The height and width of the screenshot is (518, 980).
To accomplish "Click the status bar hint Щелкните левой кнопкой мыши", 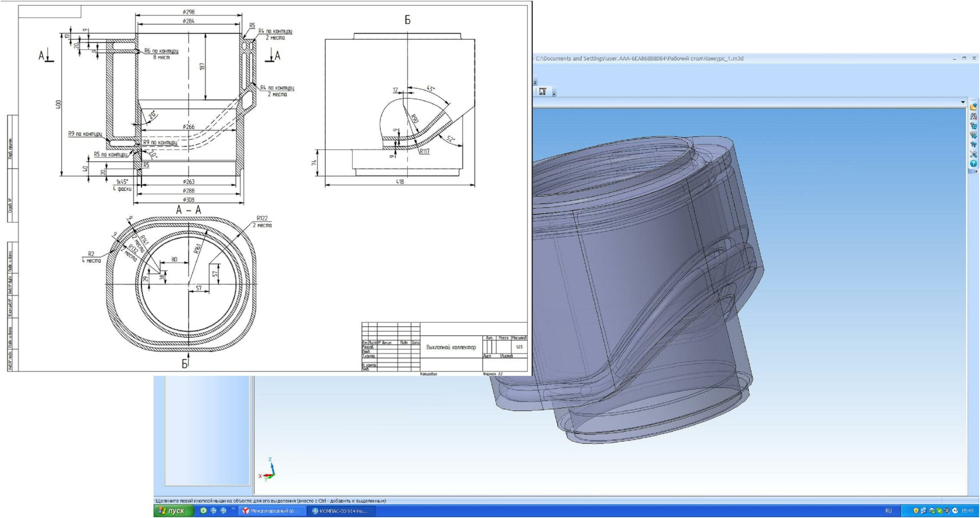I will 271,501.
